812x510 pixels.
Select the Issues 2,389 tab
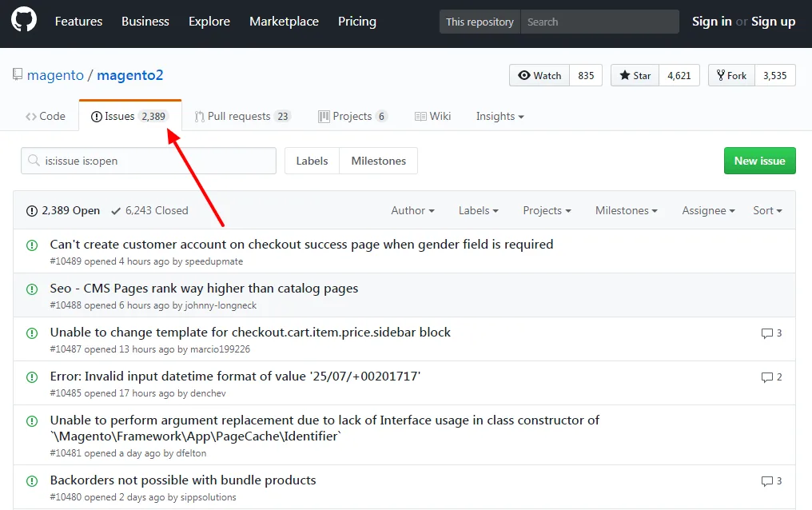(130, 116)
